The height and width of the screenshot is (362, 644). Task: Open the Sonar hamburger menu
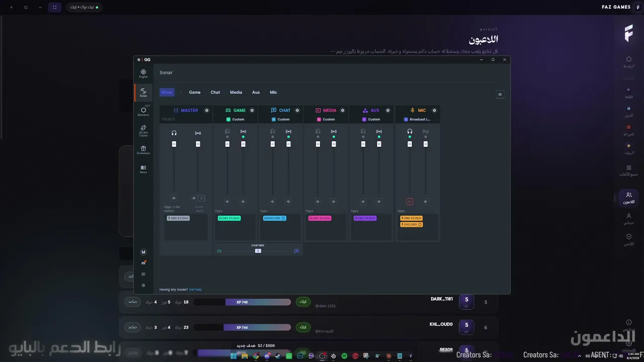500,94
